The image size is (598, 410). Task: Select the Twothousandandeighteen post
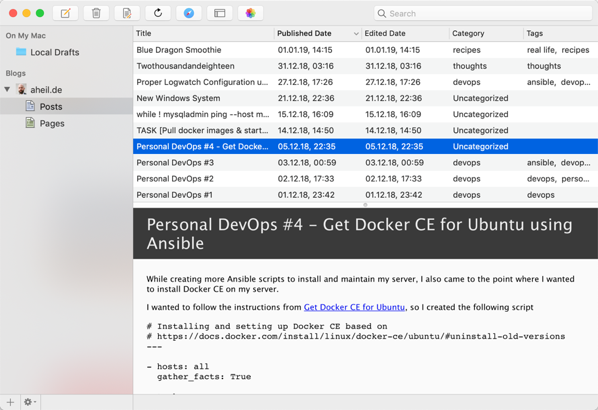pyautogui.click(x=365, y=66)
